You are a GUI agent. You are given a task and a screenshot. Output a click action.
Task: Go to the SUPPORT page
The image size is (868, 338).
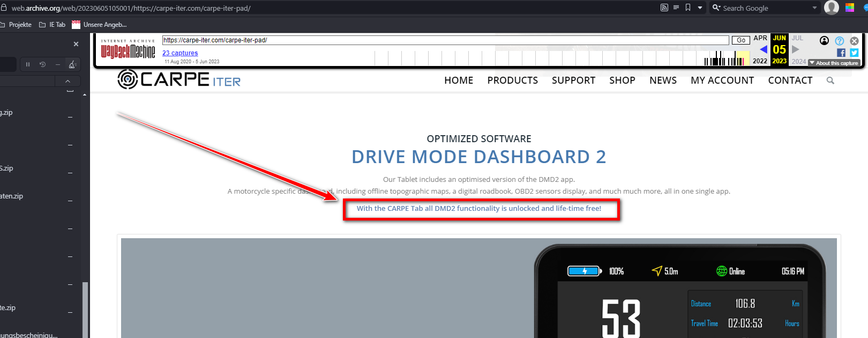573,80
